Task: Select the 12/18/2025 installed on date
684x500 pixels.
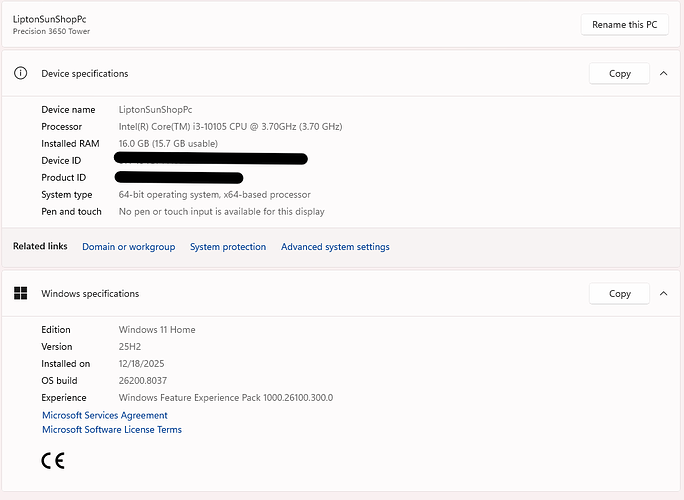Action: click(x=141, y=363)
